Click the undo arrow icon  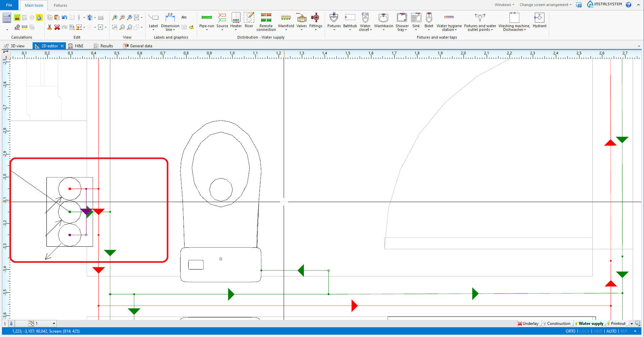(65, 17)
